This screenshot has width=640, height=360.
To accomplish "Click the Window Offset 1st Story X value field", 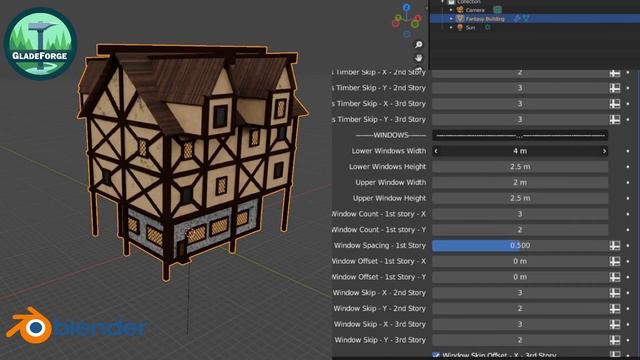I will [x=520, y=261].
